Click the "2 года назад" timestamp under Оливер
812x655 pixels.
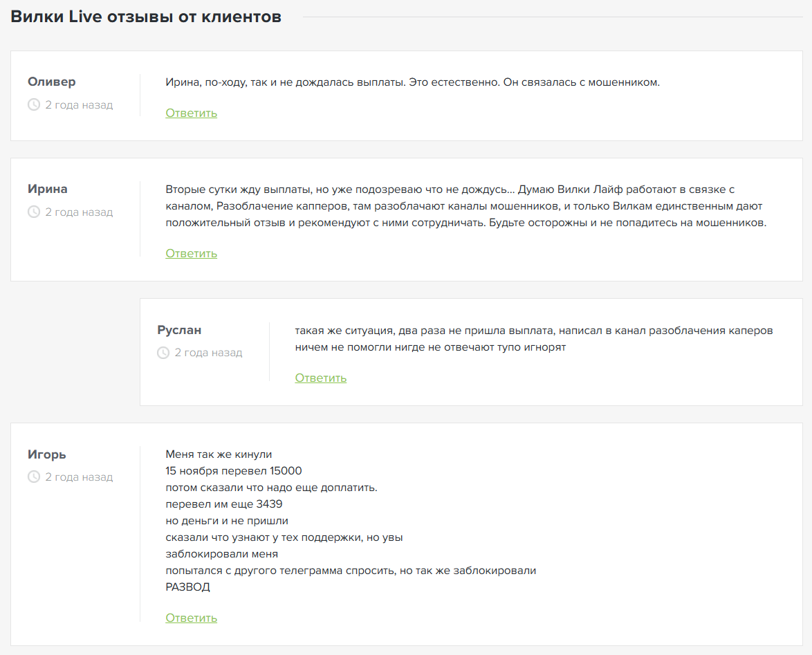(79, 105)
